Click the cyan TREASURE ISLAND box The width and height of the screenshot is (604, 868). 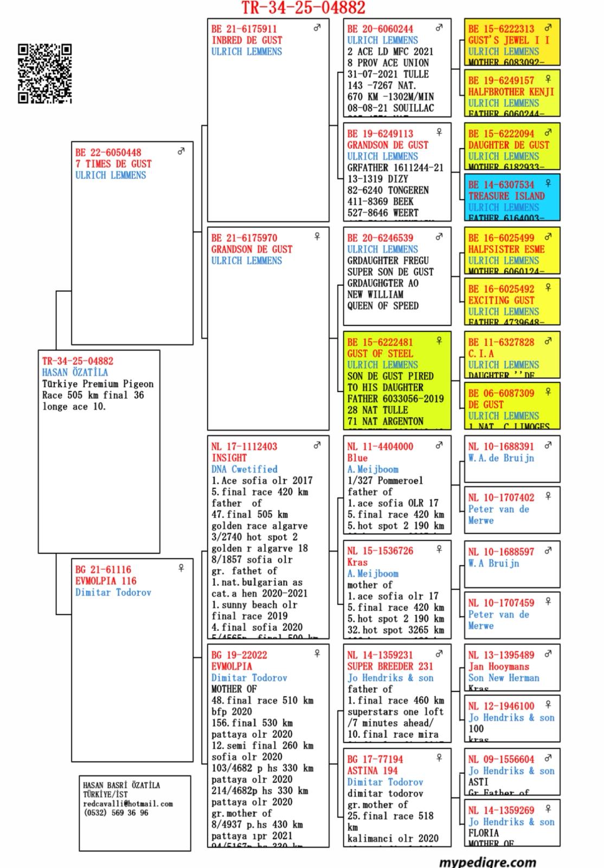tap(512, 197)
